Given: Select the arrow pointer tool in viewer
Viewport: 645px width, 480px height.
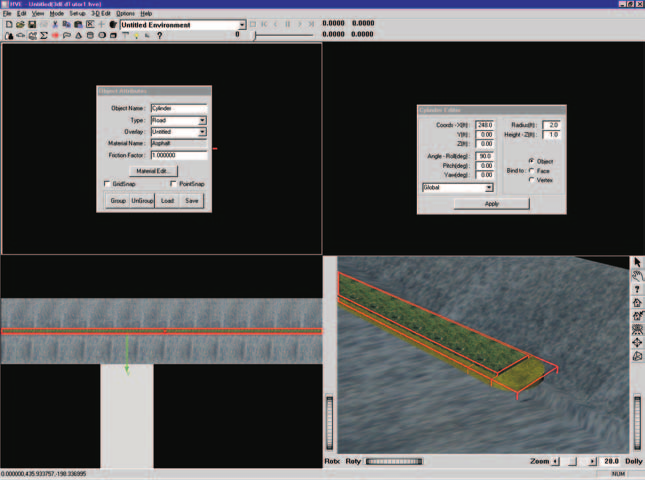Looking at the screenshot, I should 637,262.
